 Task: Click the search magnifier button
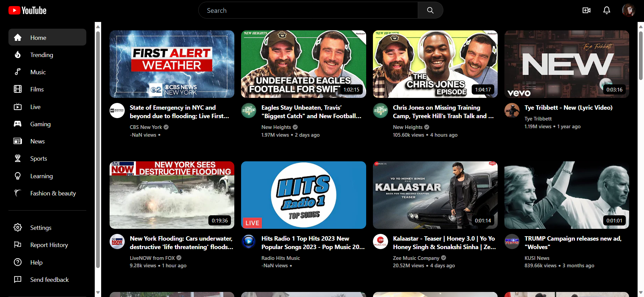coord(430,10)
